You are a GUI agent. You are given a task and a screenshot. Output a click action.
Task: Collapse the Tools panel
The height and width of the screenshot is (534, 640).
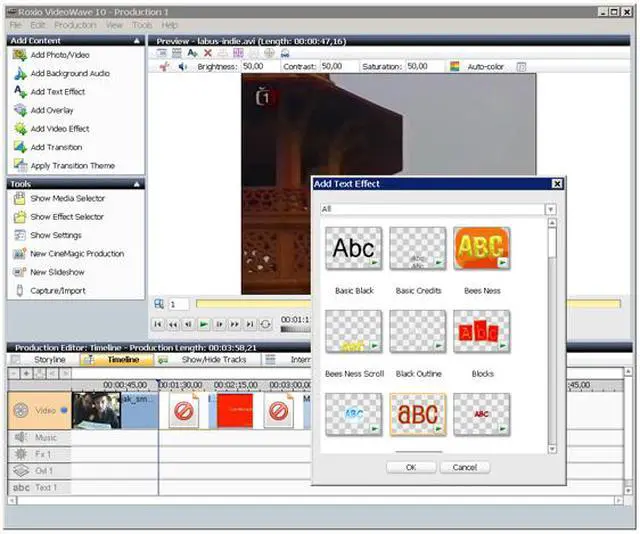pos(138,184)
